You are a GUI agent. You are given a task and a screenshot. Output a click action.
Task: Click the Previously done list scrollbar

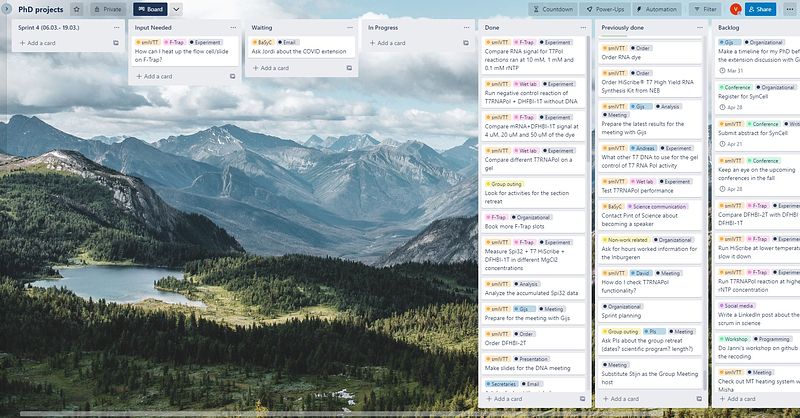point(706,200)
